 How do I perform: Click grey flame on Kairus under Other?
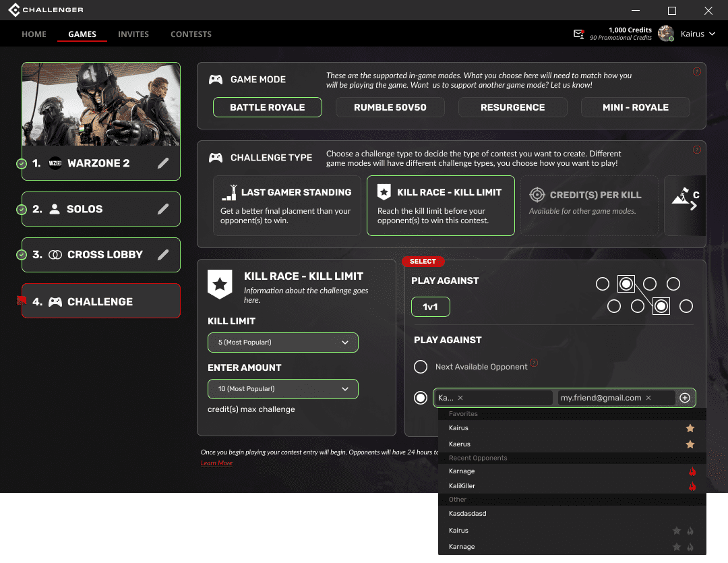690,531
